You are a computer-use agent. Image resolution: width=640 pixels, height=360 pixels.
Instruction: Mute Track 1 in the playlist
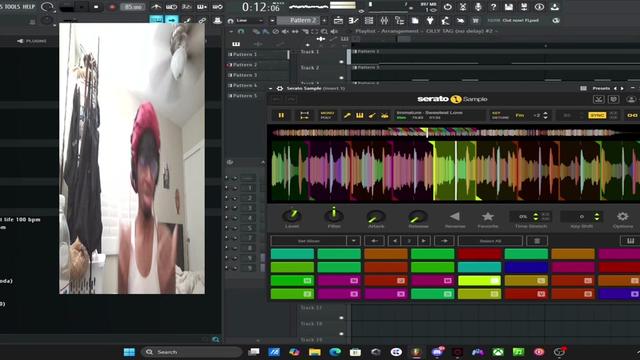pyautogui.click(x=342, y=62)
